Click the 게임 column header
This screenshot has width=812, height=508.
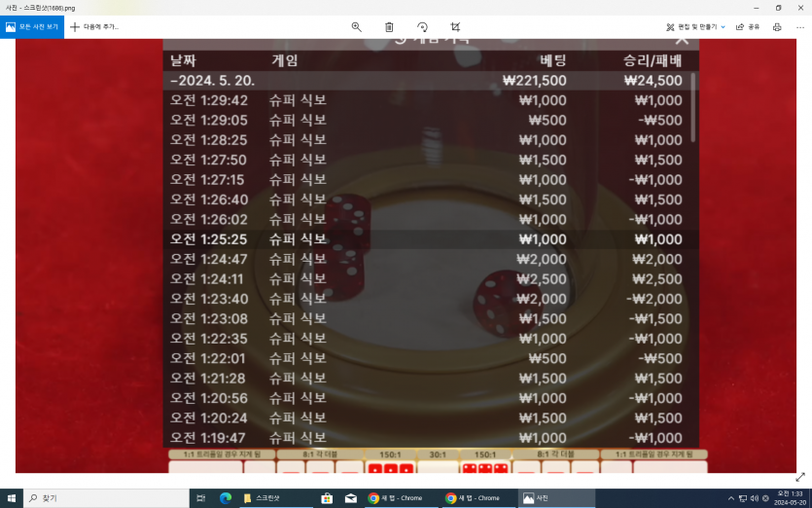(x=284, y=60)
